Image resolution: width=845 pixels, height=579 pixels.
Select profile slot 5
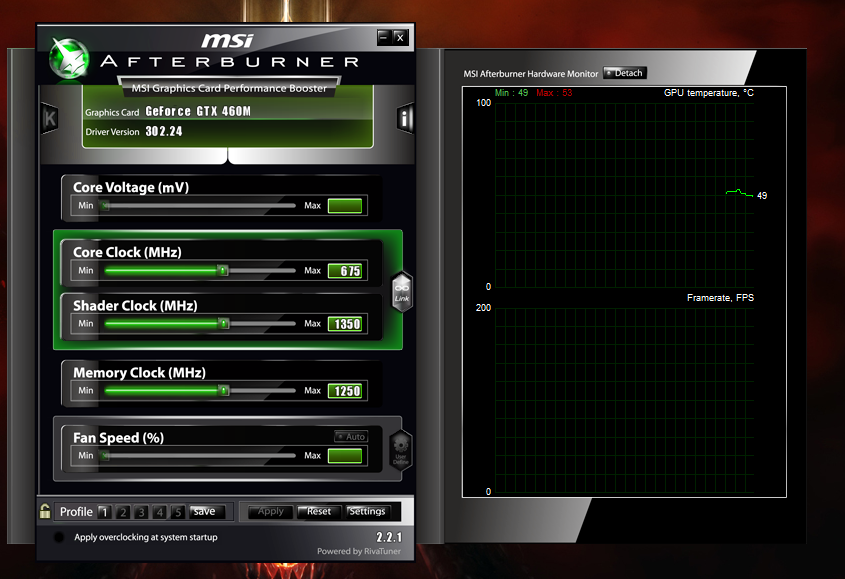click(177, 512)
